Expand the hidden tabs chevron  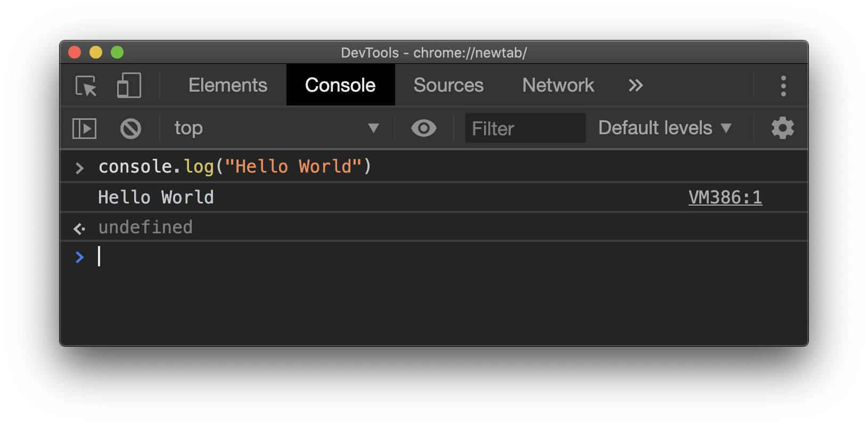point(635,85)
